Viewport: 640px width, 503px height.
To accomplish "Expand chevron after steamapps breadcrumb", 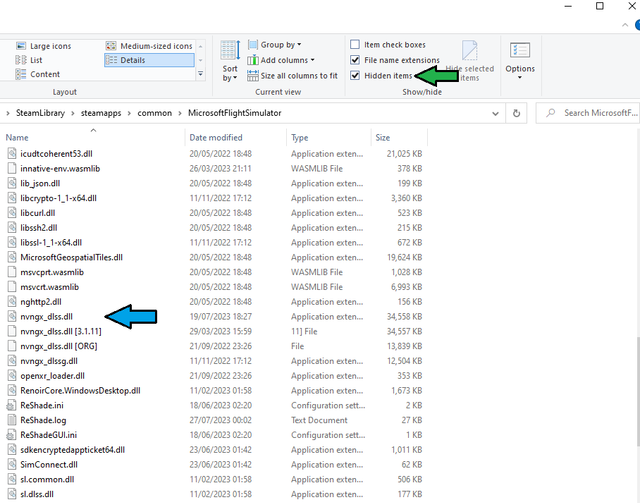I will point(129,114).
